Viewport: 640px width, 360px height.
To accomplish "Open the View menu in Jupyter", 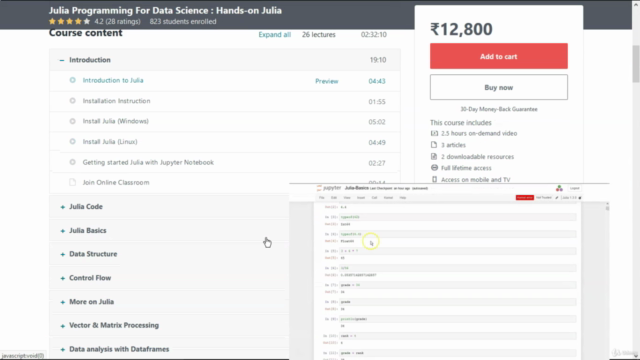I will (x=347, y=198).
